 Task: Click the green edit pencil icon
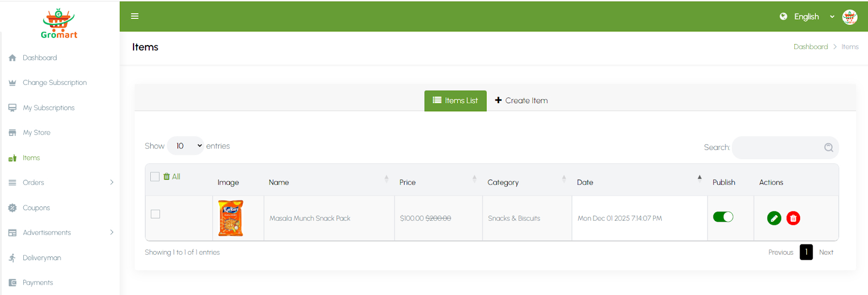tap(774, 218)
